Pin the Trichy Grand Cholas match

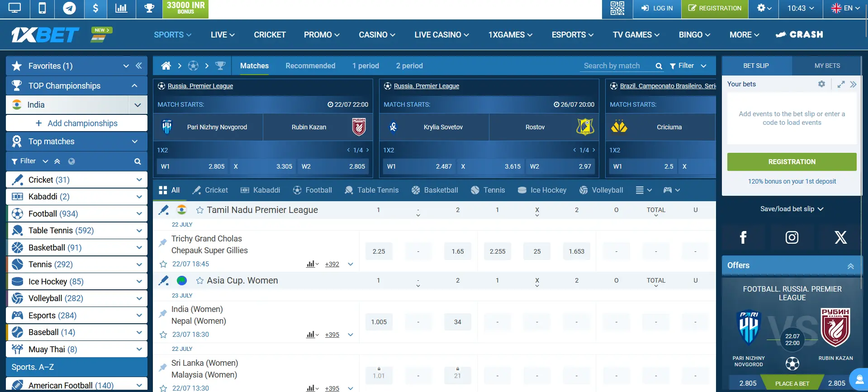(163, 243)
